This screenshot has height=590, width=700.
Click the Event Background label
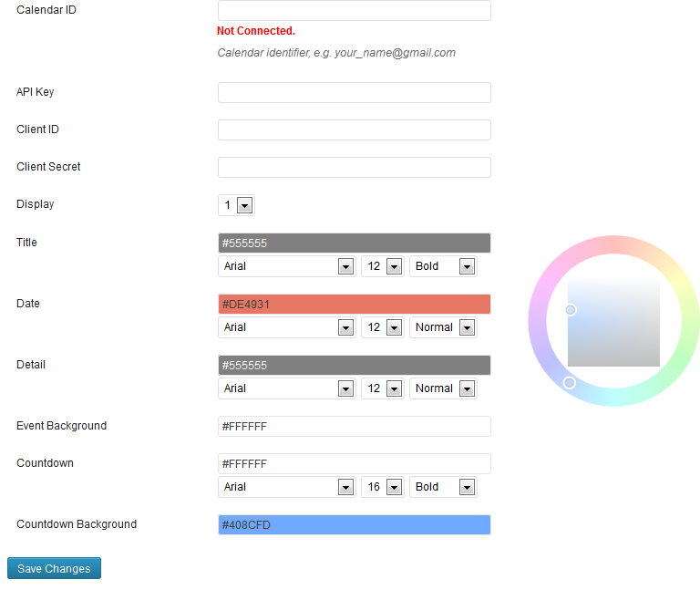pyautogui.click(x=62, y=426)
